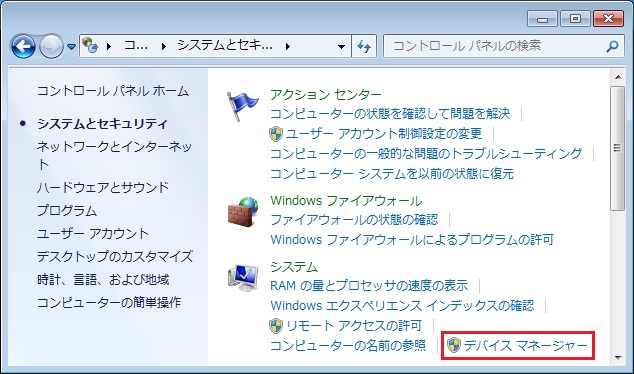The width and height of the screenshot is (634, 374).
Task: Open デバイス マネージャー link
Action: 526,346
